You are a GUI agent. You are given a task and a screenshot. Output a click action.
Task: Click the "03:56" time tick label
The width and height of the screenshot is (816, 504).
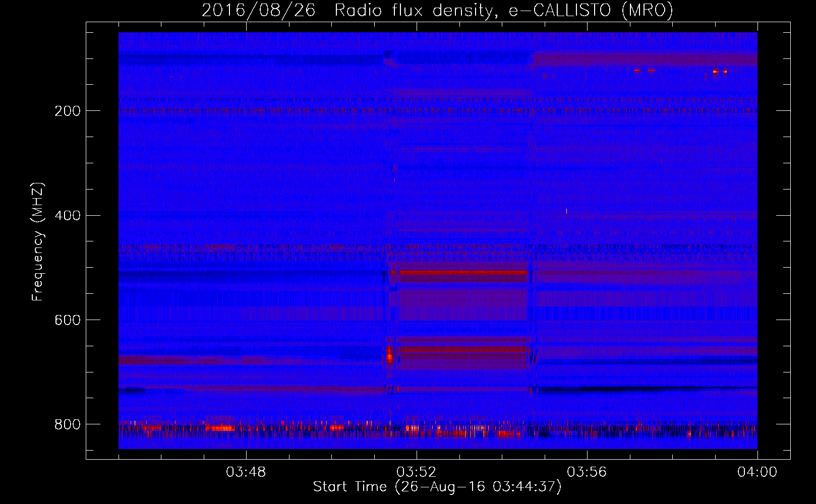point(587,472)
